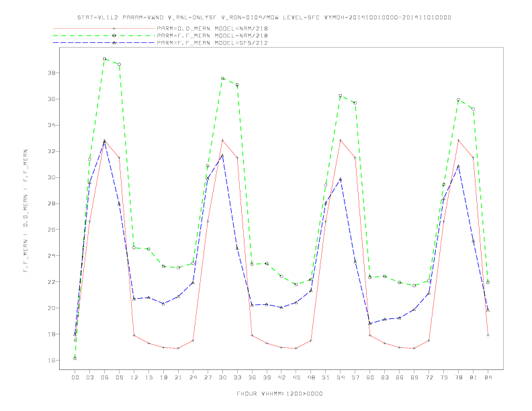Click x-axis forecast hour label 12

click(134, 377)
